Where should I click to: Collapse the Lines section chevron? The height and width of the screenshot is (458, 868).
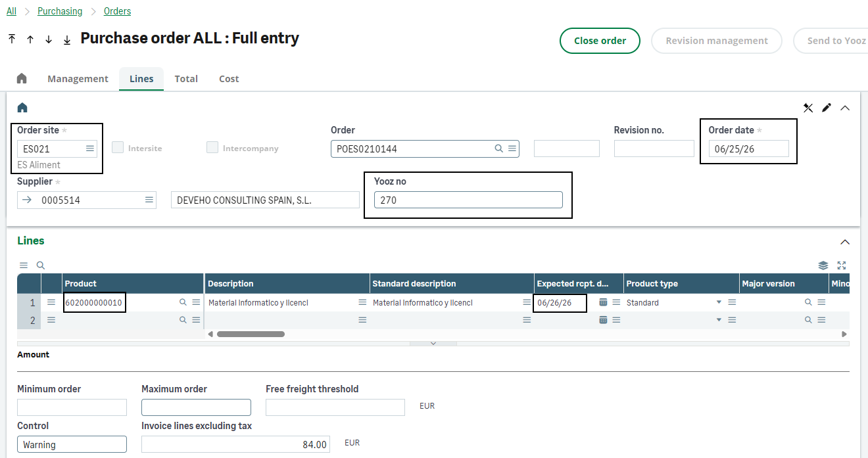click(845, 242)
